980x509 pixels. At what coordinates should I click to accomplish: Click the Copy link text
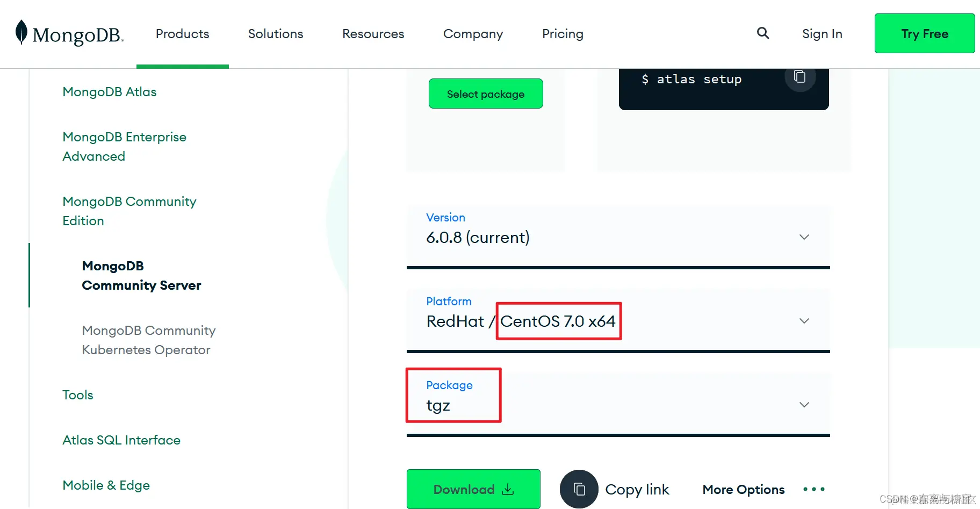(637, 490)
